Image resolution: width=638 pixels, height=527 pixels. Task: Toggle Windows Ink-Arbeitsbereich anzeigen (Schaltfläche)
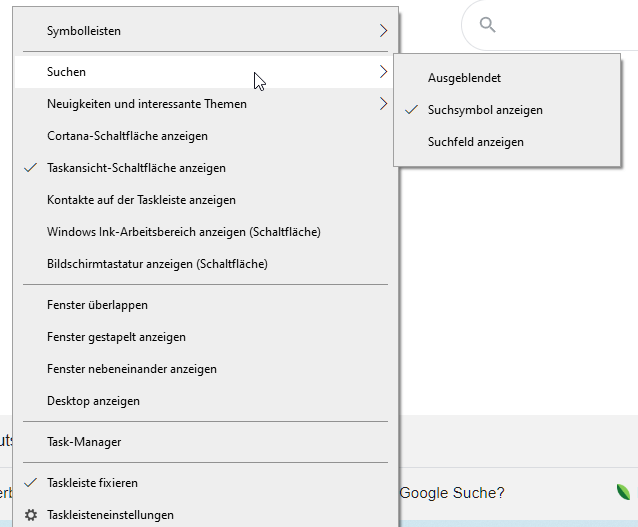click(x=205, y=232)
